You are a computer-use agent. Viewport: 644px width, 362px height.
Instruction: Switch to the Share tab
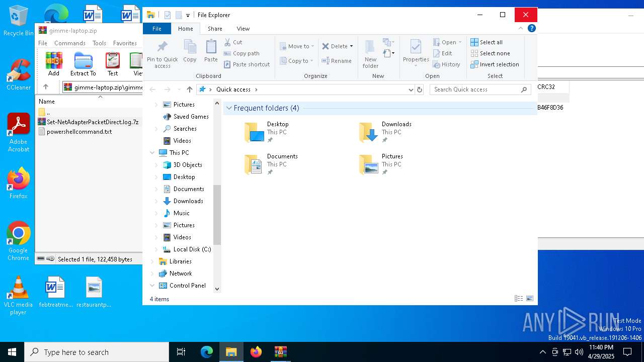tap(215, 29)
